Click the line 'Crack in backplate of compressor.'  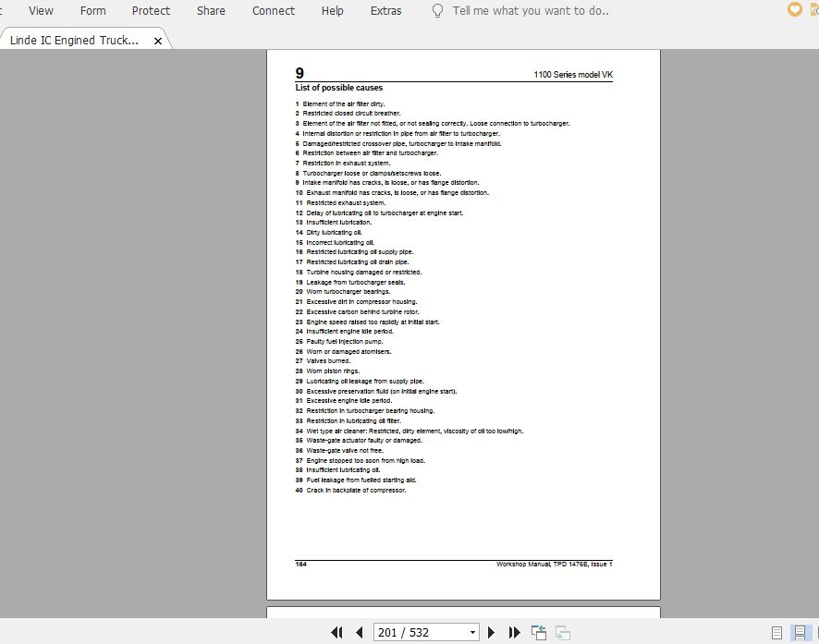click(356, 490)
